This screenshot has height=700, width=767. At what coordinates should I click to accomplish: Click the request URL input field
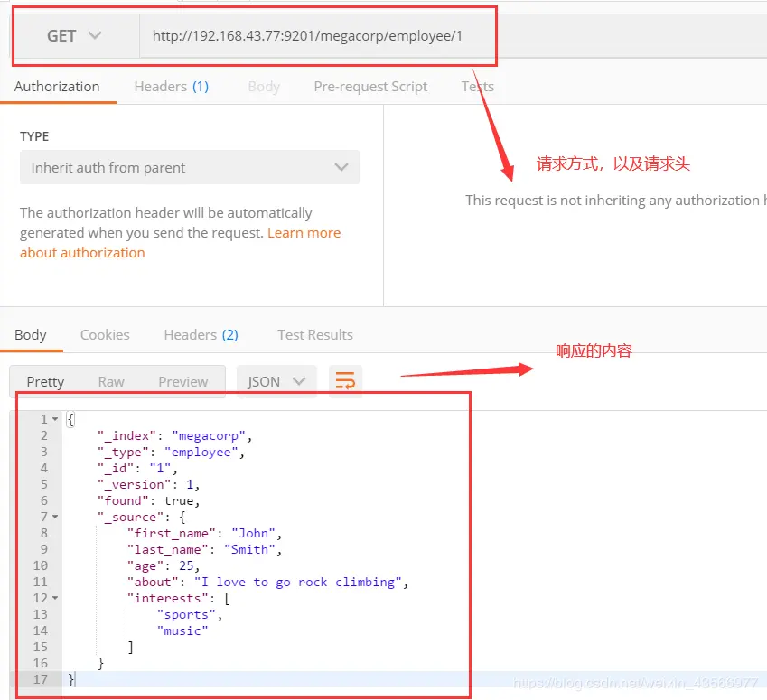point(453,36)
